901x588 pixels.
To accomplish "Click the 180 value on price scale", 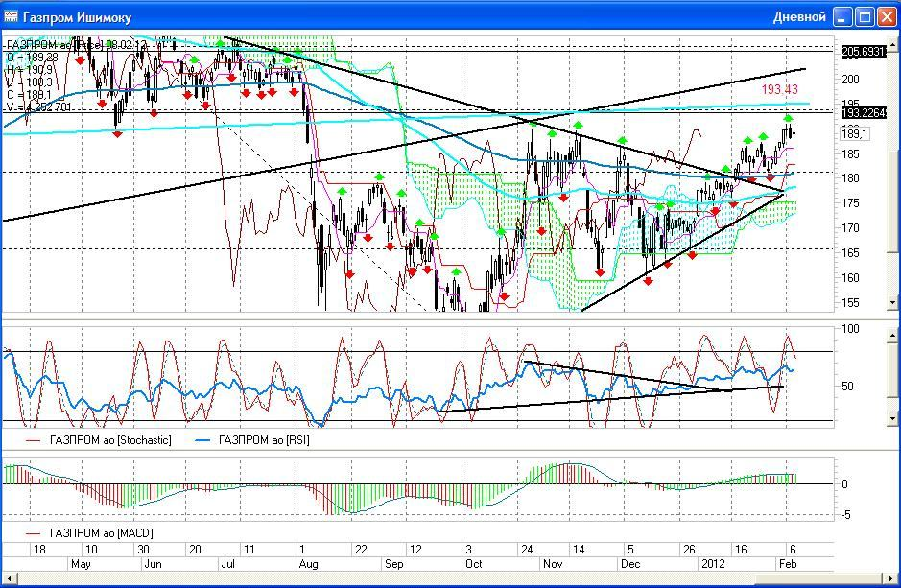I will click(850, 178).
